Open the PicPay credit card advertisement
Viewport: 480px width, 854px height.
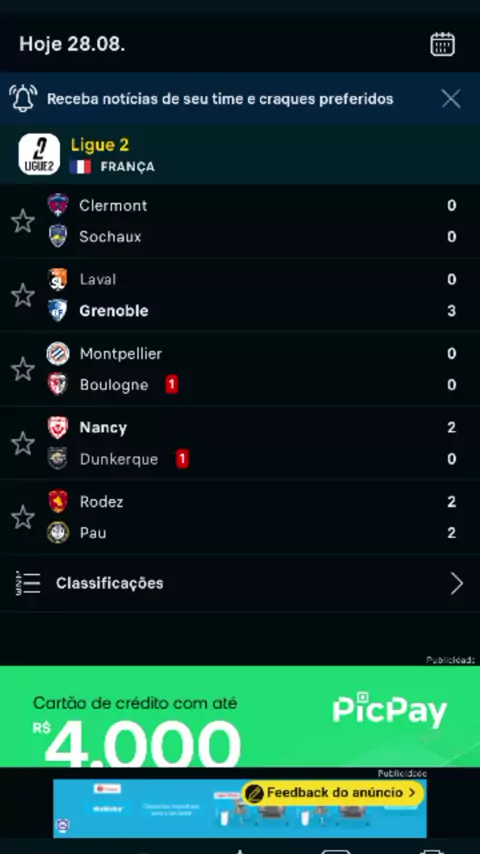[240, 716]
